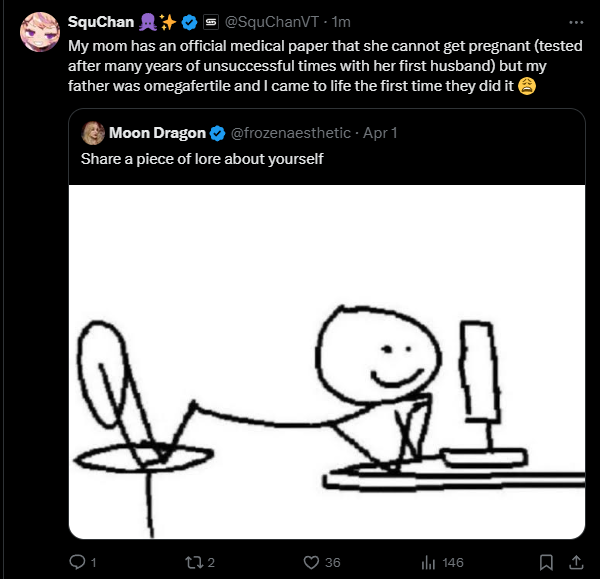This screenshot has height=579, width=600.
Task: Open the share upload icon
Action: click(x=576, y=562)
